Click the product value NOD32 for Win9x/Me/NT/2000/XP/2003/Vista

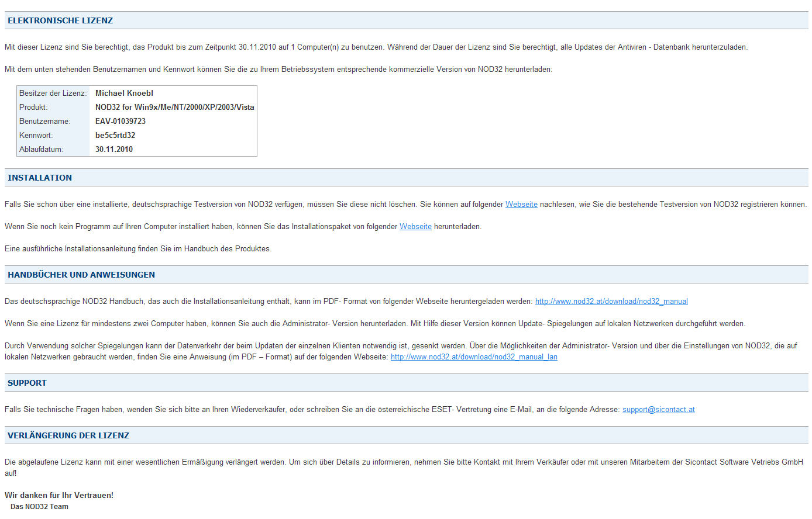[x=175, y=107]
